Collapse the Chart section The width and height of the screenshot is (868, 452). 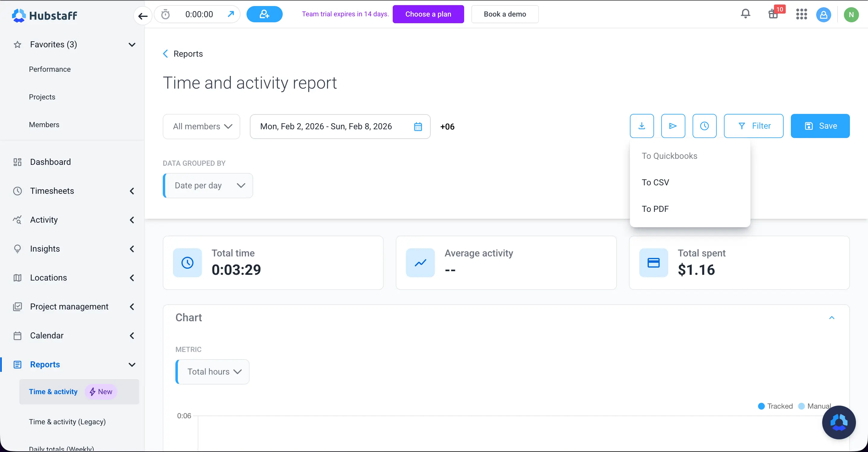[832, 318]
